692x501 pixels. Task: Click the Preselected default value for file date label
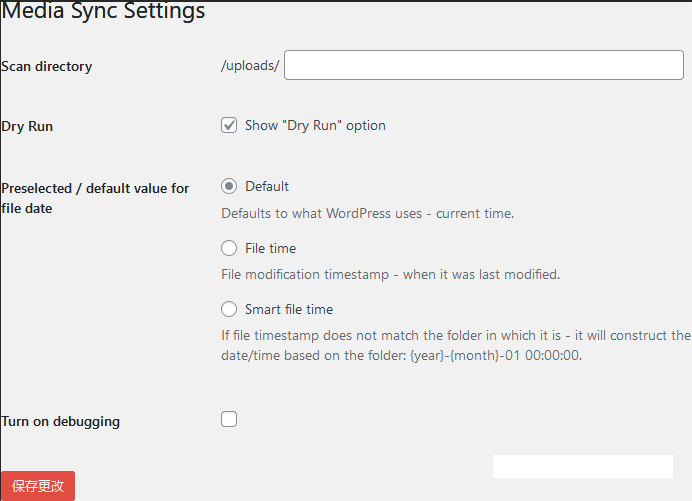(x=95, y=198)
